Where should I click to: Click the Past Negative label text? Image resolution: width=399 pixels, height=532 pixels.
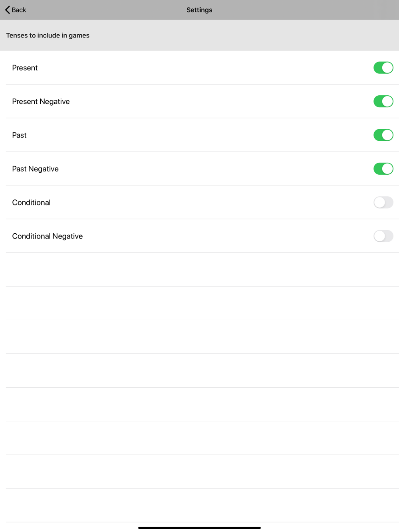(35, 169)
